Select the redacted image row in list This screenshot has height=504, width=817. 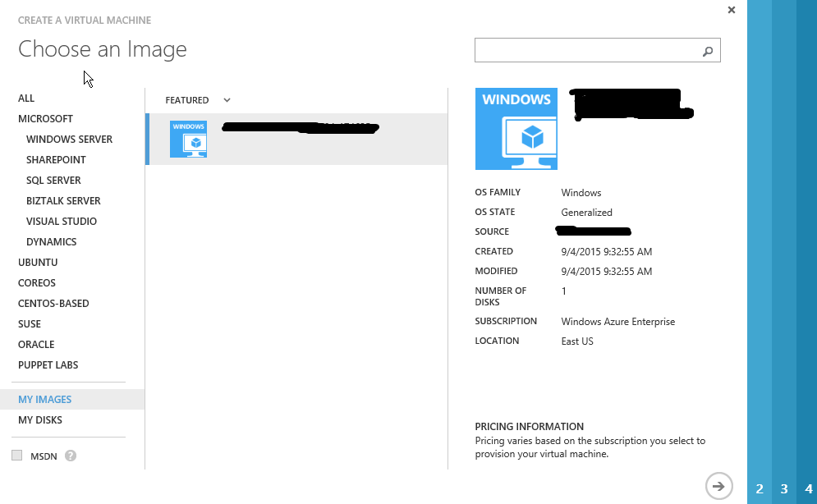tap(296, 139)
